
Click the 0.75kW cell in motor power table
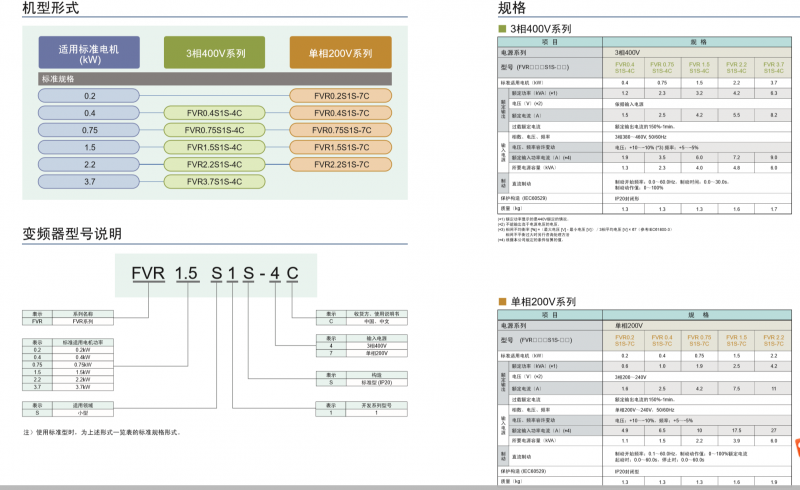click(83, 365)
